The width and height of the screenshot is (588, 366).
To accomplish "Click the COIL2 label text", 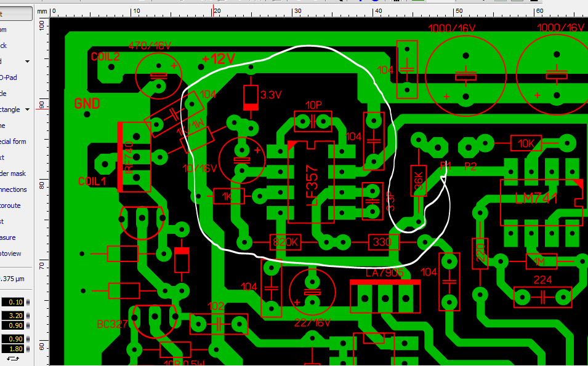I will 105,57.
